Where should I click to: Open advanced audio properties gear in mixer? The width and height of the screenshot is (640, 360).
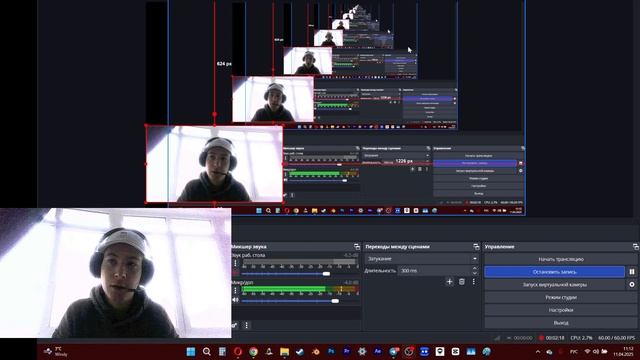click(x=235, y=325)
